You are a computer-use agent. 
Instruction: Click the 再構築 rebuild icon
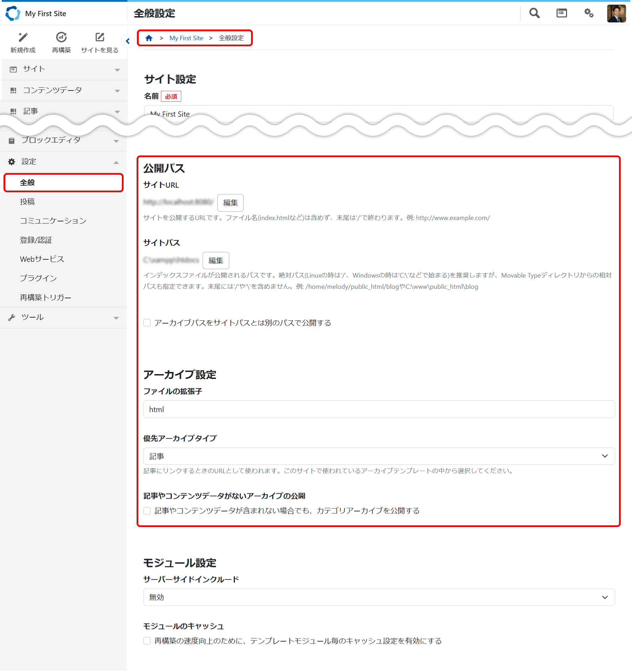pos(61,37)
